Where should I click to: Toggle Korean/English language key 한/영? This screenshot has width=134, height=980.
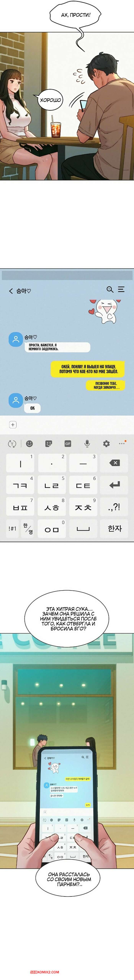(28, 528)
